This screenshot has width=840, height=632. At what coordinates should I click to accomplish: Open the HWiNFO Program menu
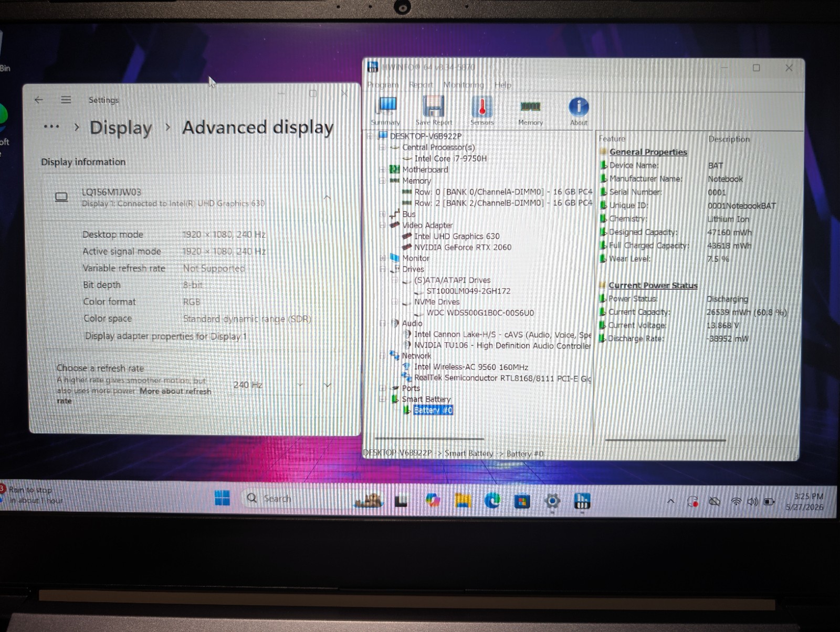click(383, 85)
